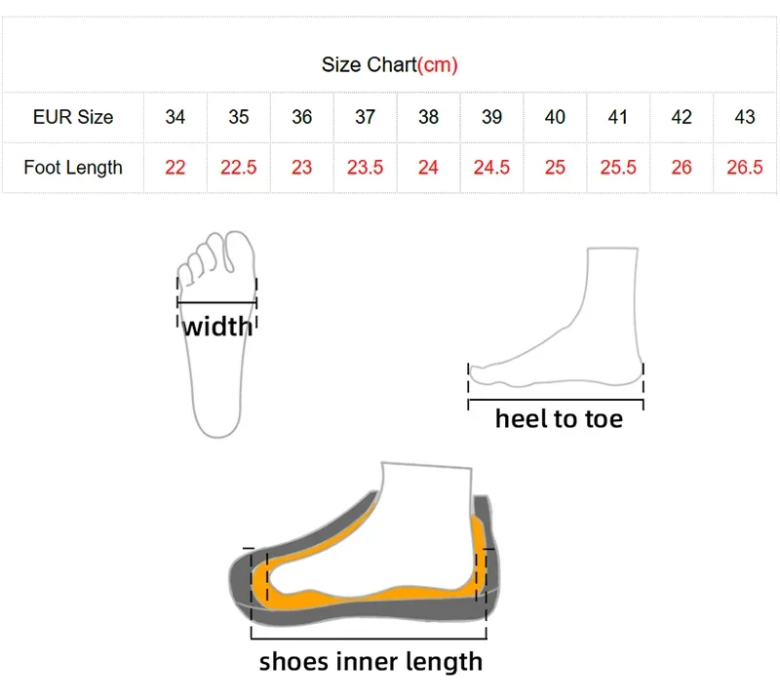
Task: Click the 'shoes inner length' label
Action: coord(370,662)
